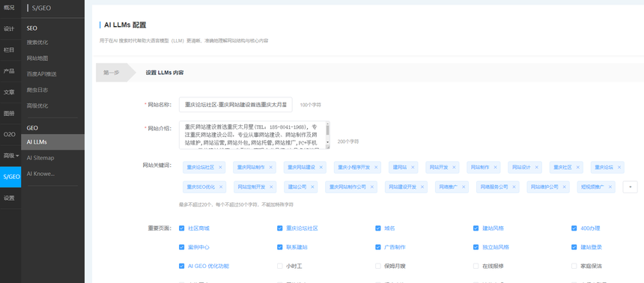Remove the 网站定制开发 keyword tag
Screen dimensions: 644x283
(272, 187)
